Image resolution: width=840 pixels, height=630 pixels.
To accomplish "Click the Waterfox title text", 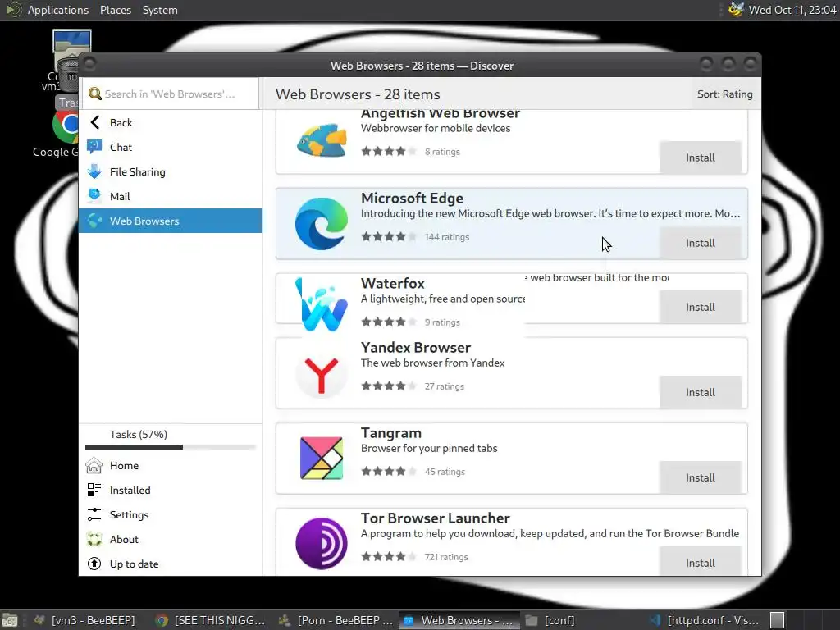I will point(393,283).
